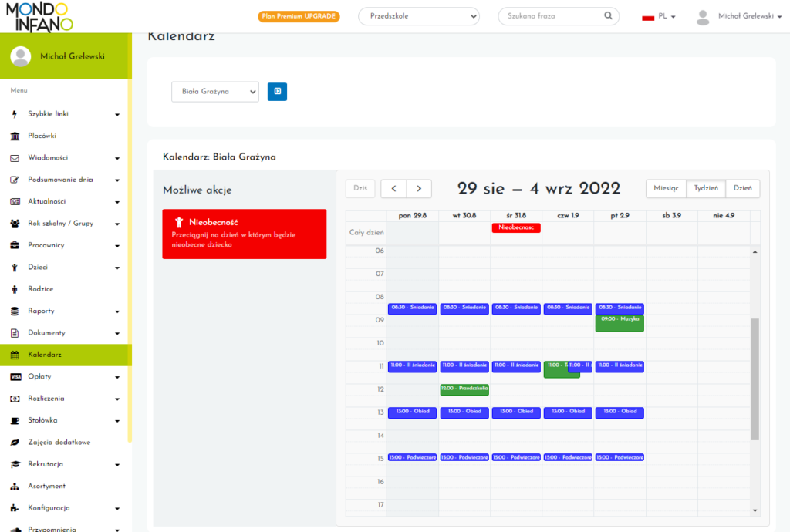Go to next week arrow
Image resolution: width=790 pixels, height=532 pixels.
419,189
